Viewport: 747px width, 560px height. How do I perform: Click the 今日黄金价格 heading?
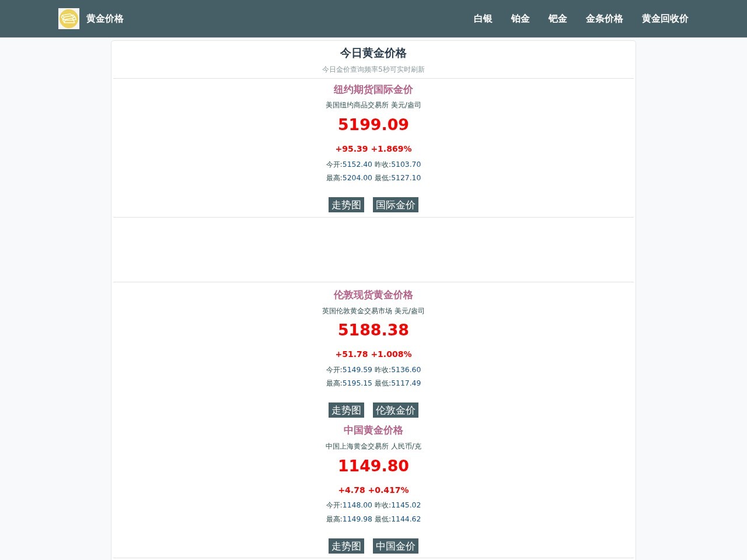pyautogui.click(x=373, y=53)
